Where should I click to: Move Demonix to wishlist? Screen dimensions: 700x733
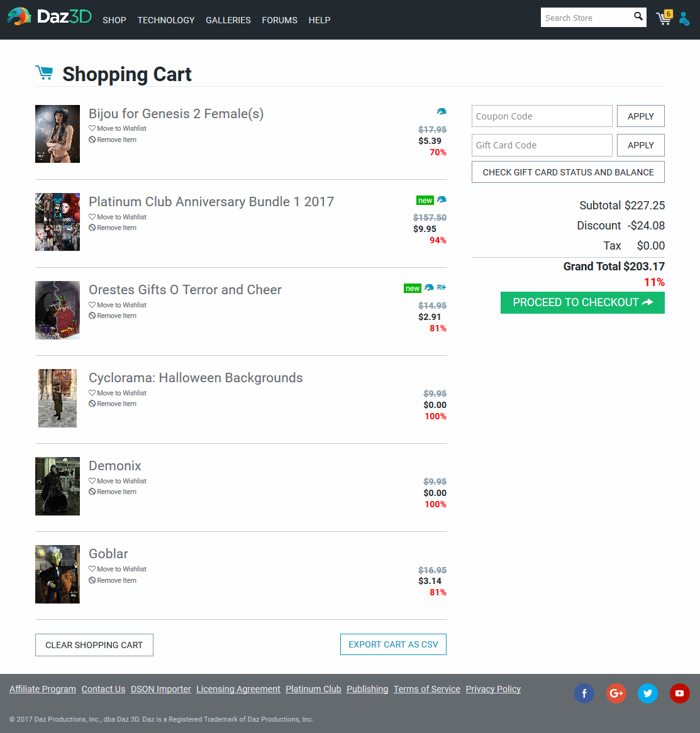(x=118, y=480)
